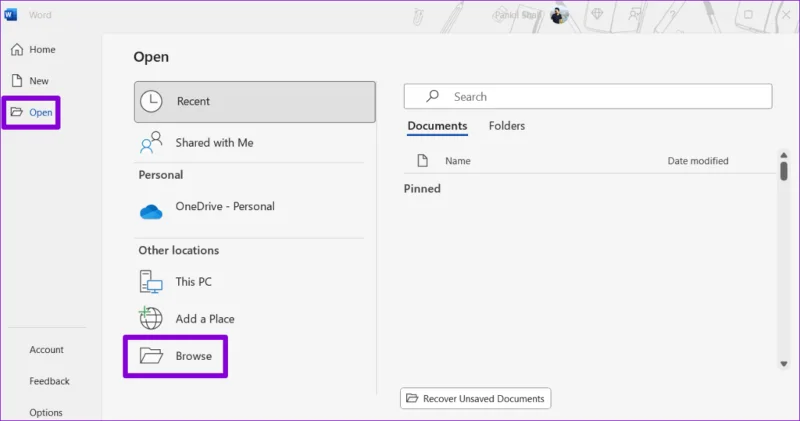Click the Word logo in title bar
This screenshot has height=421, width=800.
click(10, 15)
